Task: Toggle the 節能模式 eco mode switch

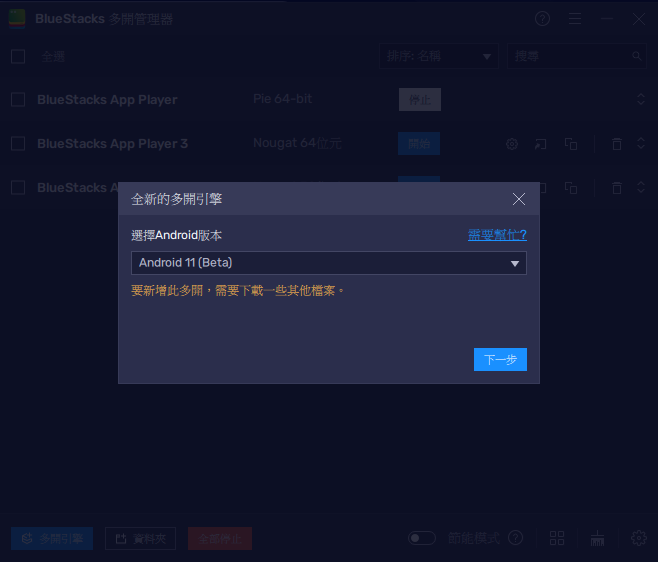Action: pos(422,538)
